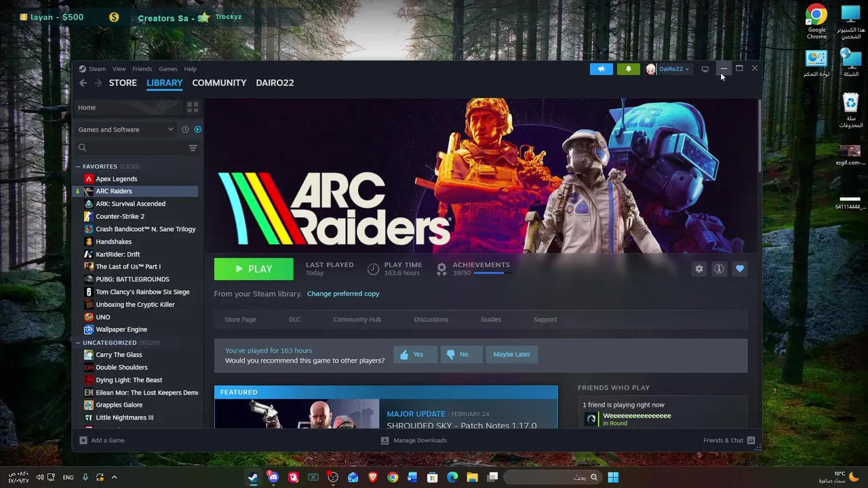
Task: Open Microsoft Store from the taskbar
Action: (x=432, y=478)
